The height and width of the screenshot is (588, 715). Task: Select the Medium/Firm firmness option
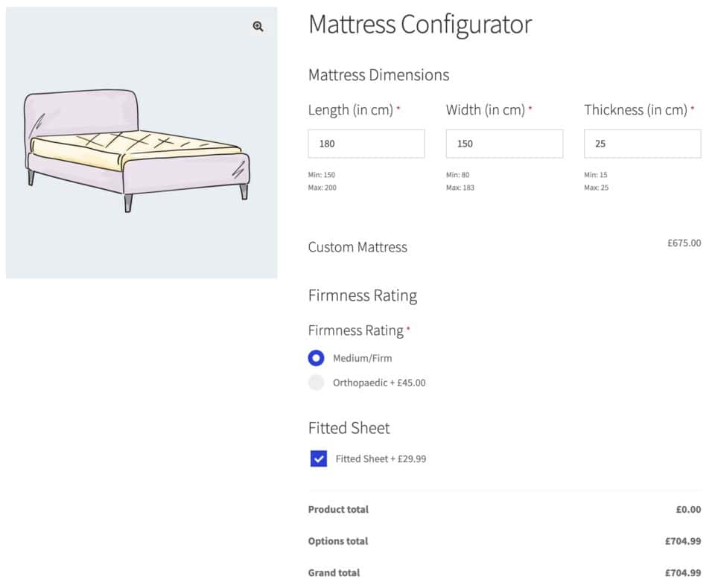316,358
